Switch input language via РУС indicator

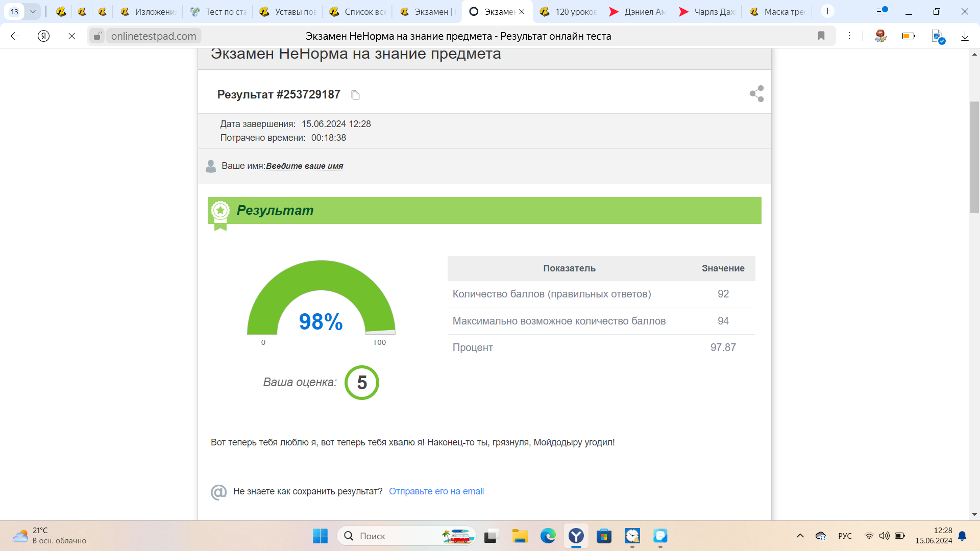(845, 536)
